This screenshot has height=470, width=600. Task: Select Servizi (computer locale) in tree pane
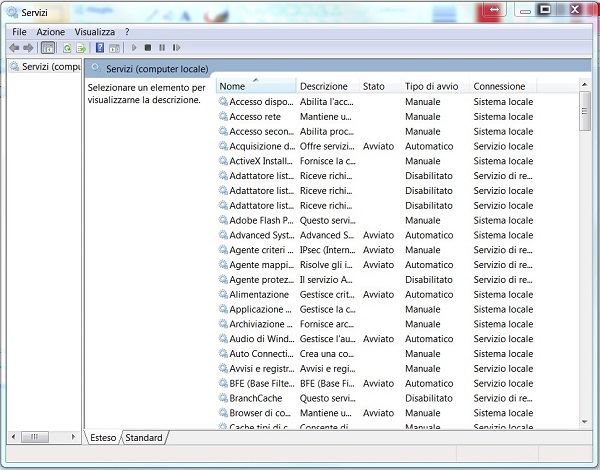click(x=50, y=66)
